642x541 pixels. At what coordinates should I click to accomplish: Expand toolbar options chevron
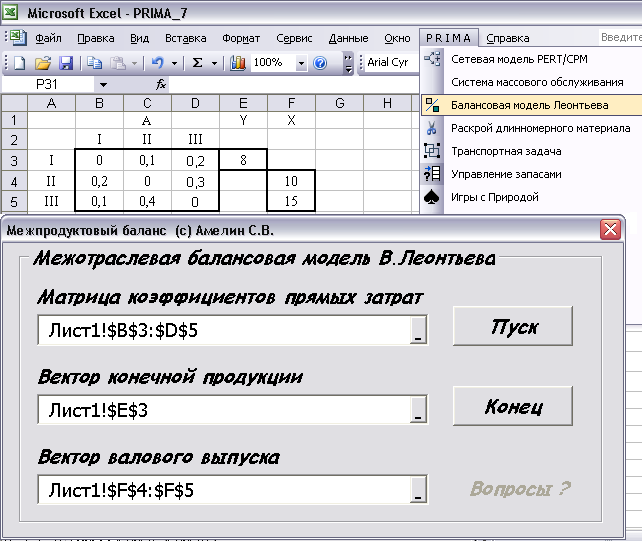(348, 63)
